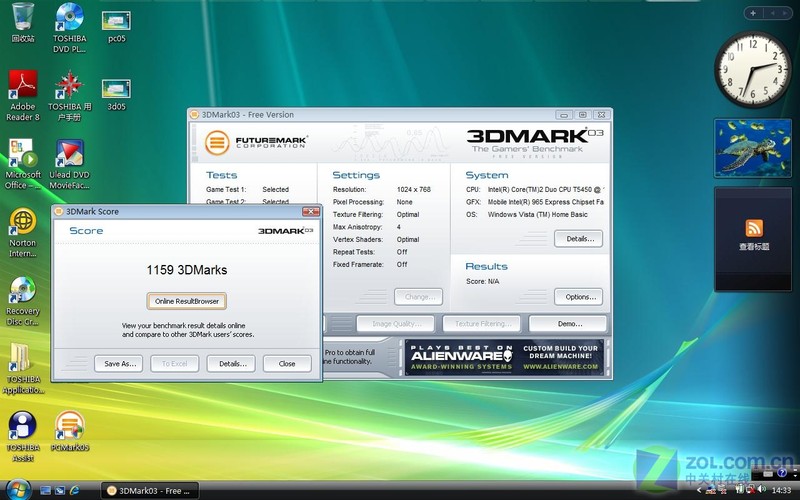Click the Windows Start orb
This screenshot has height=500, width=800.
tap(18, 490)
